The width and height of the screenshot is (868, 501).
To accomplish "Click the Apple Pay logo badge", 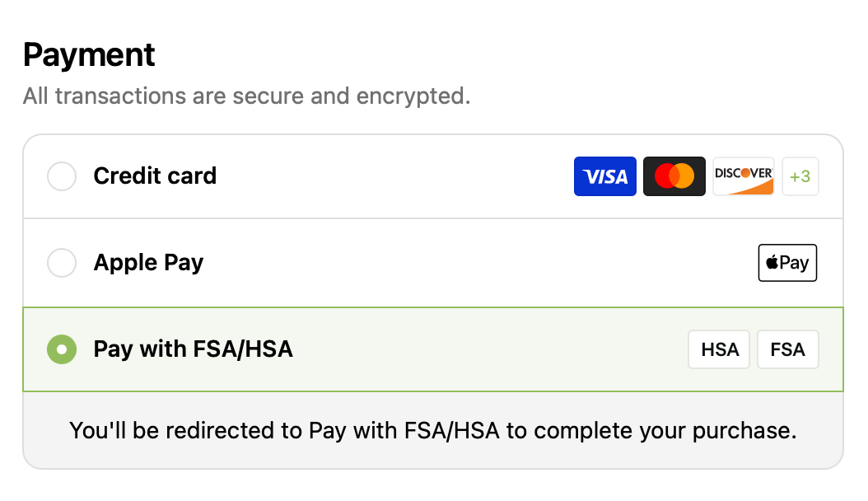I will click(788, 263).
